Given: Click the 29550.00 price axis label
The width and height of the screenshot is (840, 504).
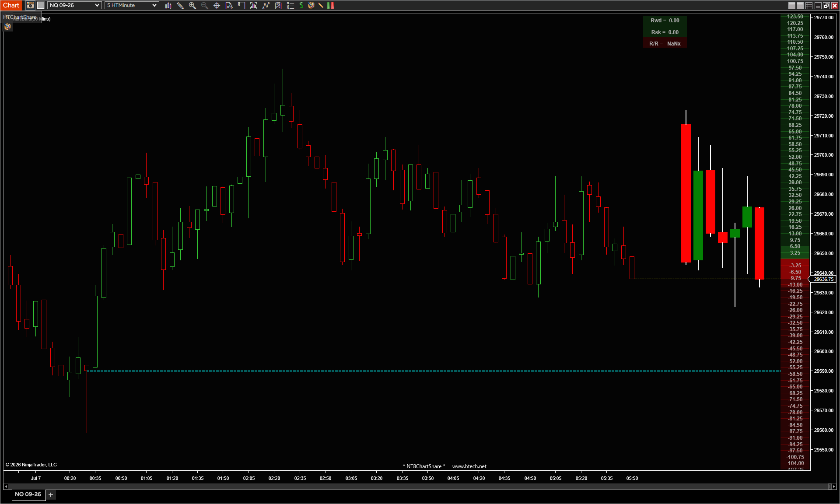Looking at the screenshot, I should coord(823,450).
